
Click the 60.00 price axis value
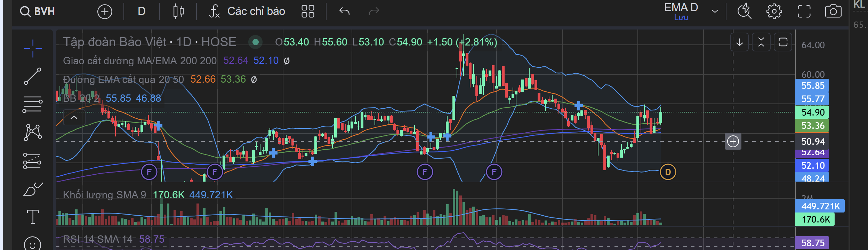(813, 74)
